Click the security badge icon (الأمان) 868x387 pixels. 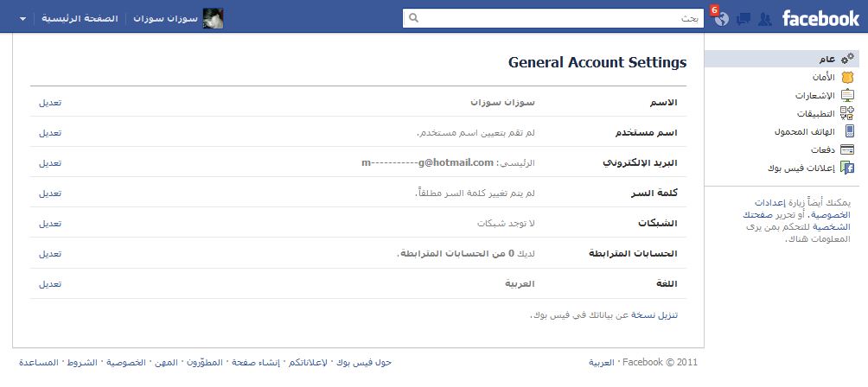[x=848, y=78]
